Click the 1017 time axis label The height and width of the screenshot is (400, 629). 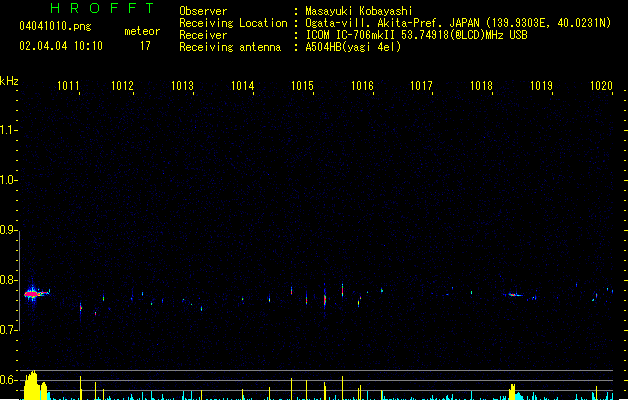(421, 86)
